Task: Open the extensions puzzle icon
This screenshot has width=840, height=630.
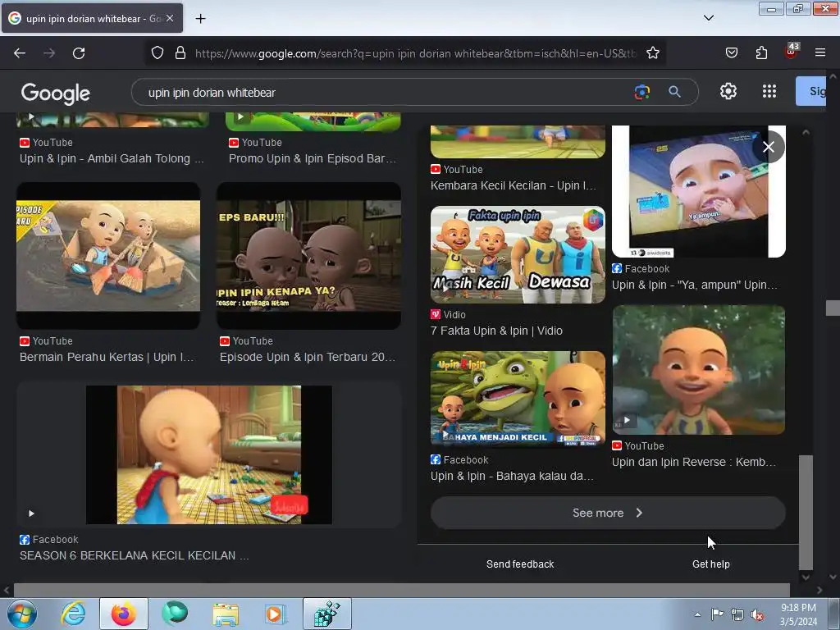Action: point(761,52)
